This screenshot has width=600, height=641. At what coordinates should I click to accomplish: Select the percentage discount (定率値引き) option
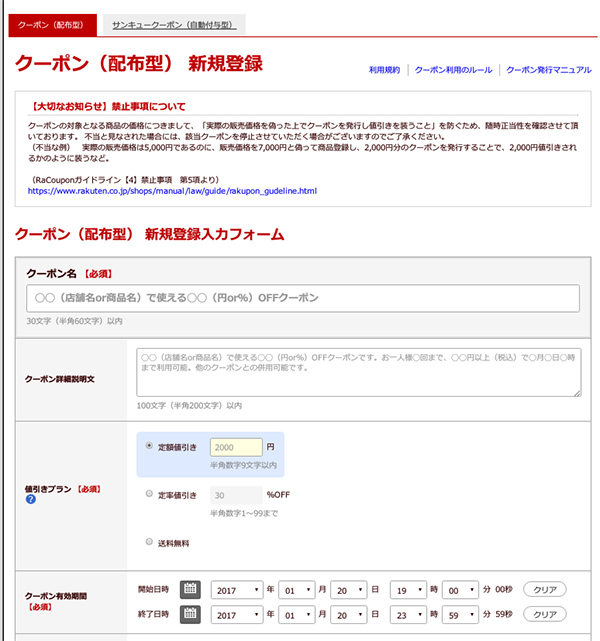(150, 494)
